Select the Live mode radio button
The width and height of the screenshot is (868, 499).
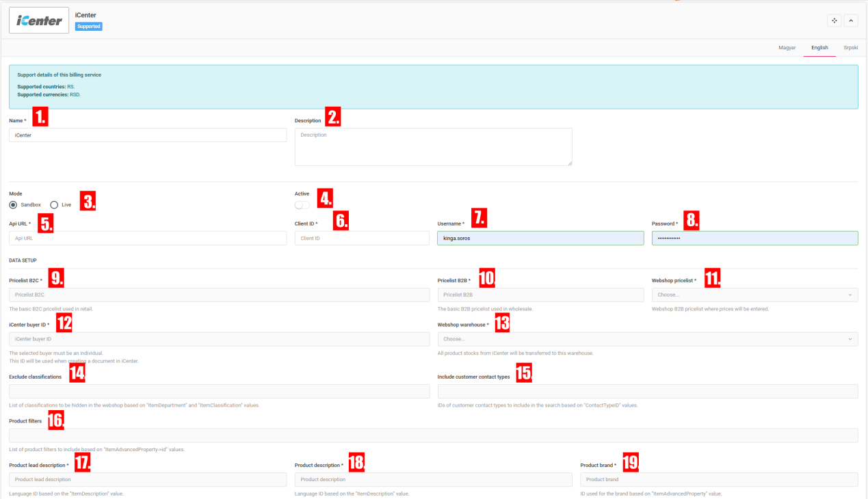pyautogui.click(x=54, y=204)
